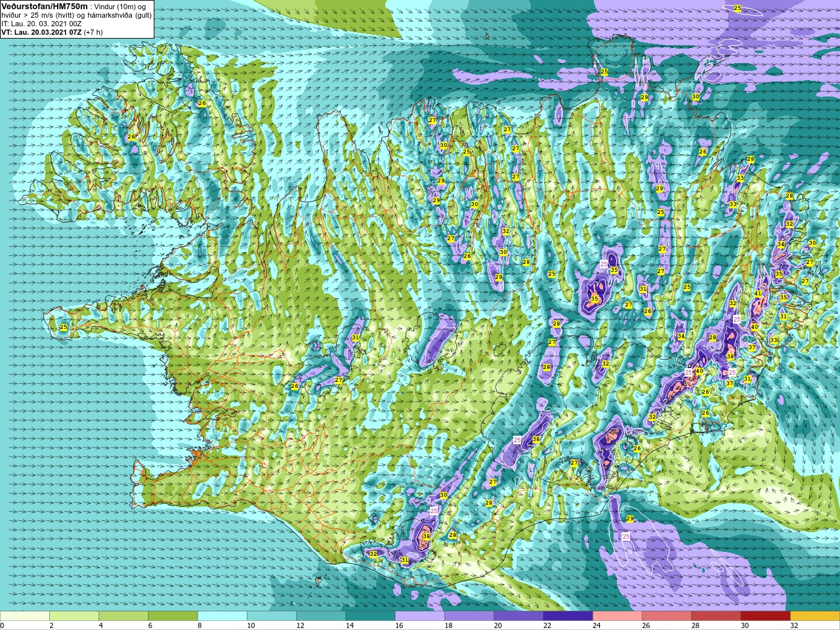Click the 8–10 m/s pale cyan legend swatch
840x630 pixels.
222,616
